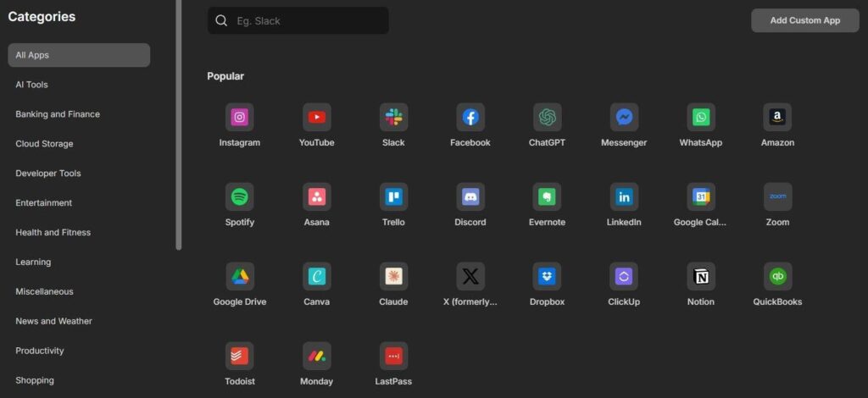Select the Messenger app icon
The width and height of the screenshot is (868, 398).
coord(624,117)
